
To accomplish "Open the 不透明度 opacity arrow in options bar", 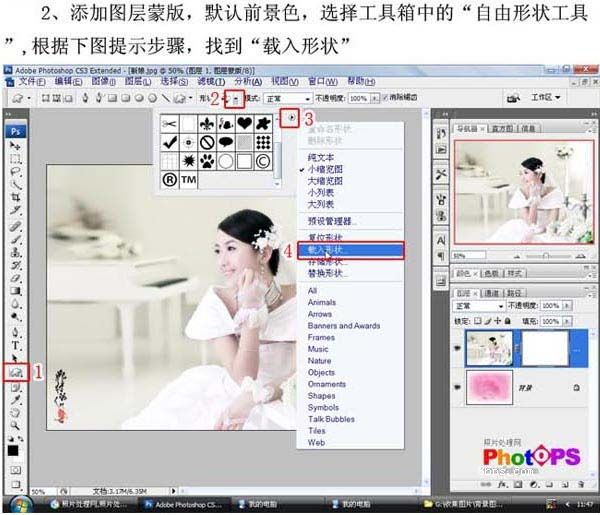I will click(x=375, y=98).
